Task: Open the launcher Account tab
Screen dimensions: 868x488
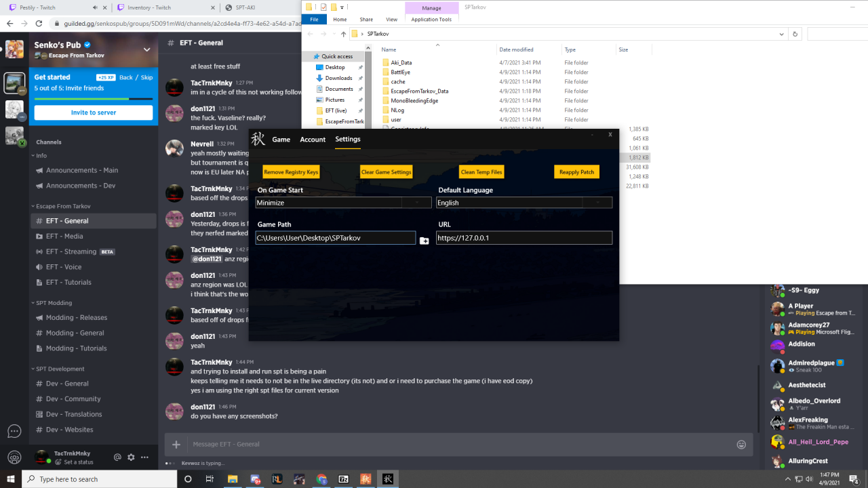Action: [313, 140]
